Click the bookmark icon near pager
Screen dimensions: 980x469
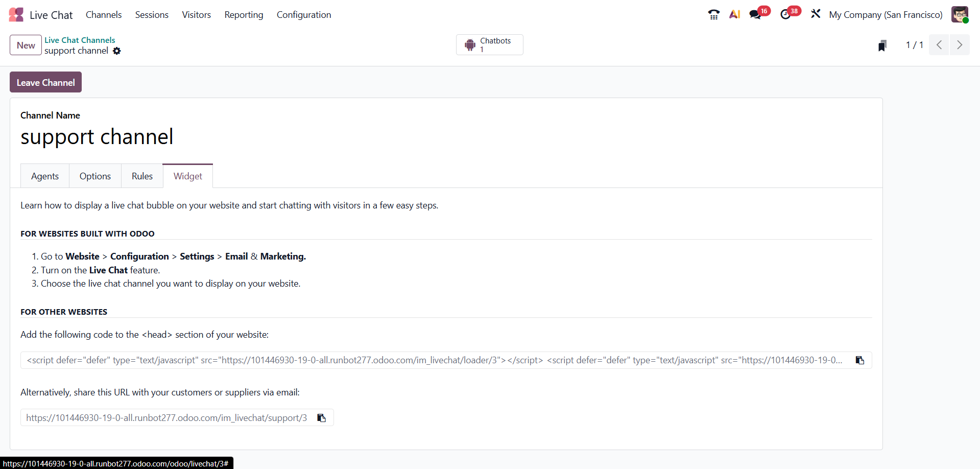[x=882, y=45]
